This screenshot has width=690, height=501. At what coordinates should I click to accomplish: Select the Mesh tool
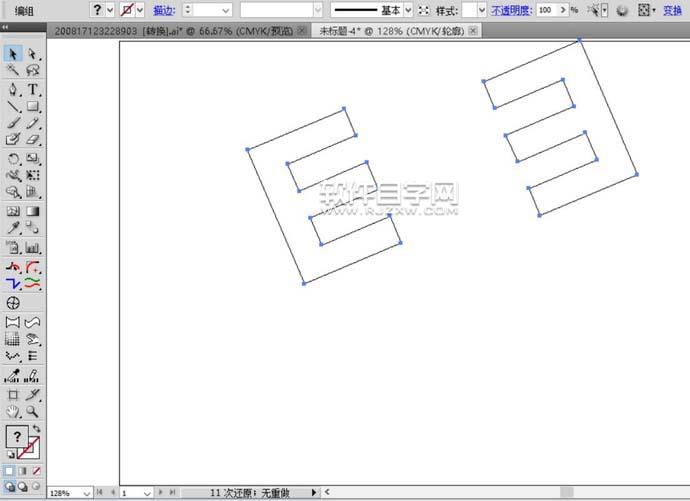click(13, 212)
